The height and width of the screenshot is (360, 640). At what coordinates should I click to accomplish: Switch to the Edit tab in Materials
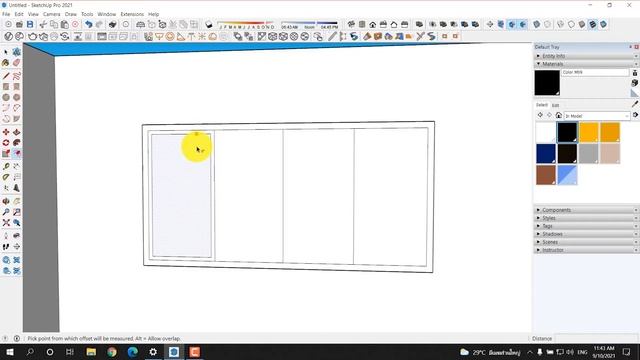(556, 105)
